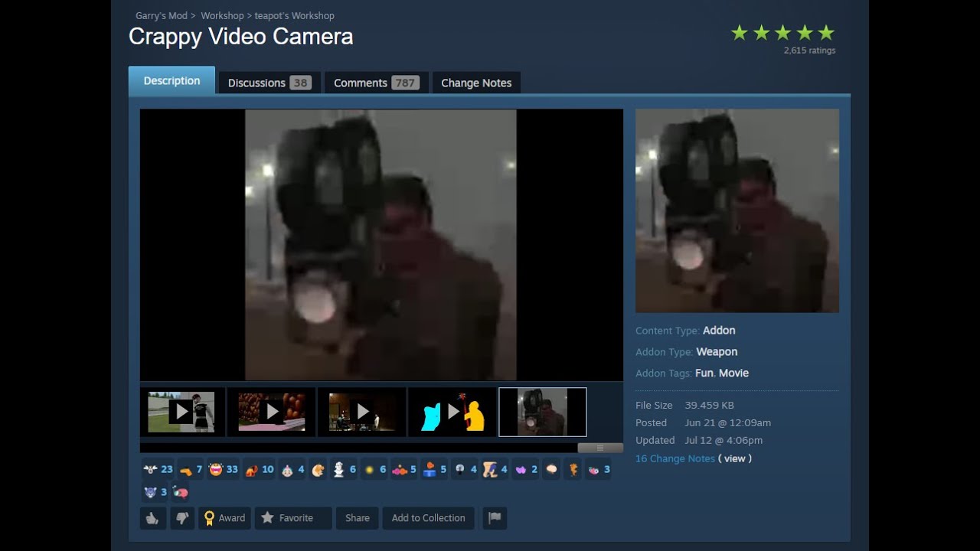Play the fourth video with cyan and yellow figures
The height and width of the screenshot is (551, 980).
pos(452,412)
